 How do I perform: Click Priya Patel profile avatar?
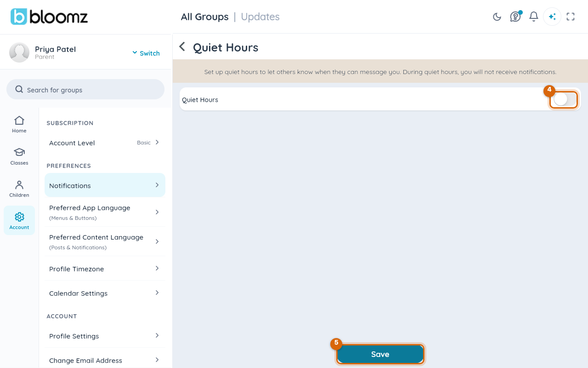[19, 52]
